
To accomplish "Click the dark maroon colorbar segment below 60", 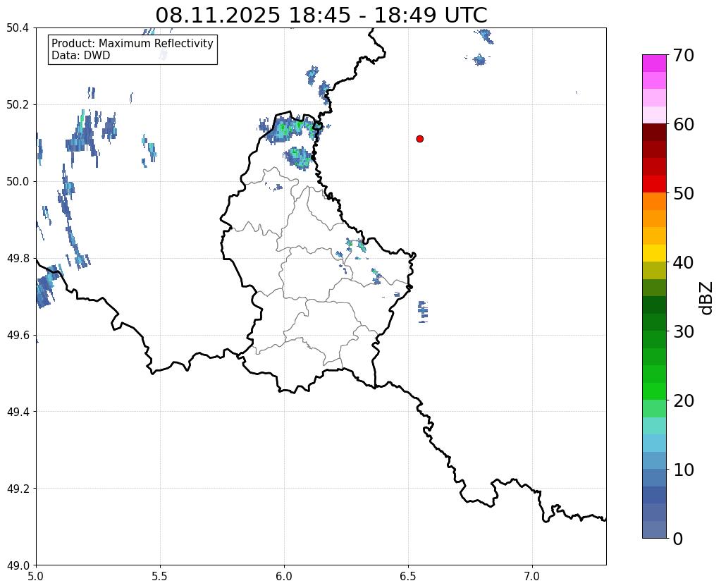I will coord(654,133).
